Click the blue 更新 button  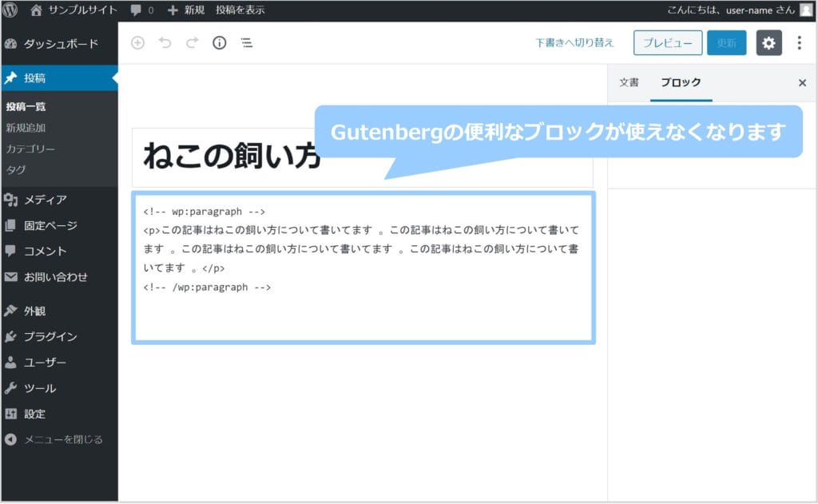coord(727,43)
